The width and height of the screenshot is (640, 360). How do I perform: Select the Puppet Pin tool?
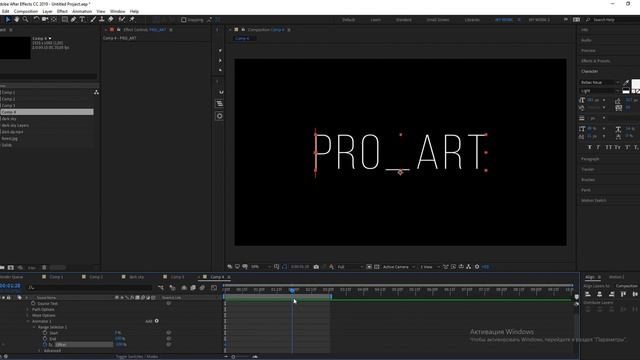tap(132, 19)
